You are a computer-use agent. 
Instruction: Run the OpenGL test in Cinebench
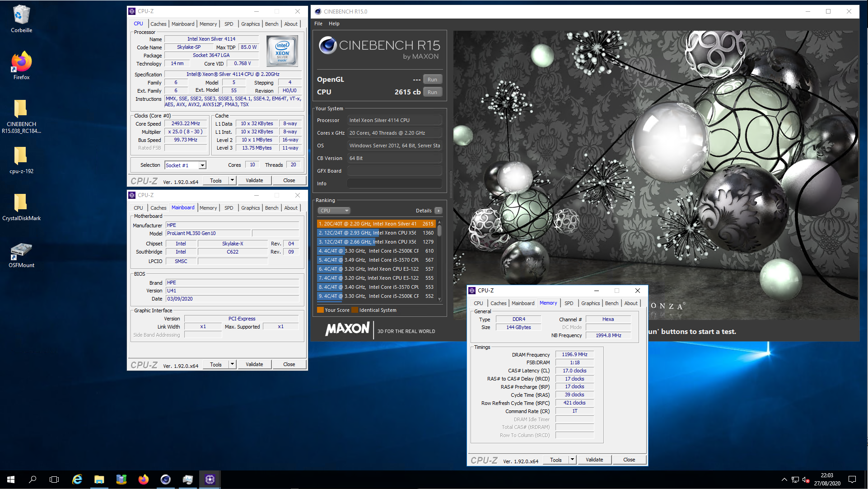pyautogui.click(x=432, y=80)
